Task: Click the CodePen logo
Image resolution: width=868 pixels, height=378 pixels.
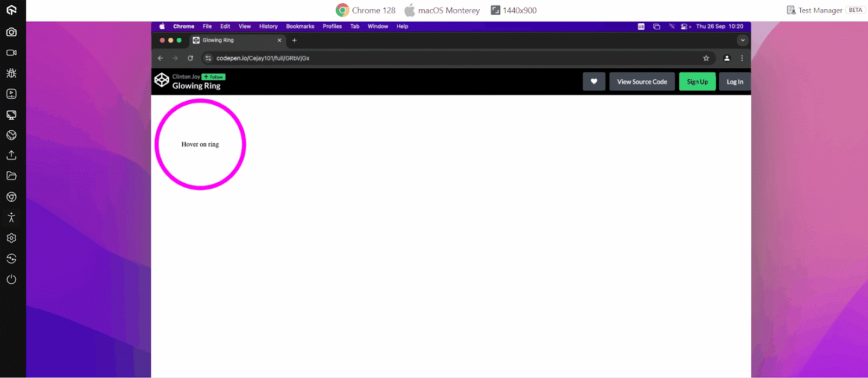Action: coord(162,80)
